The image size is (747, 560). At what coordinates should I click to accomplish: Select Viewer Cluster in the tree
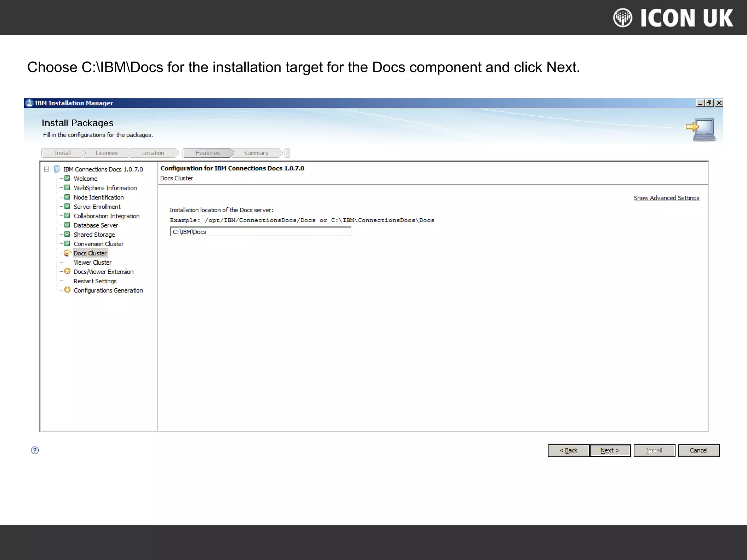pos(92,262)
